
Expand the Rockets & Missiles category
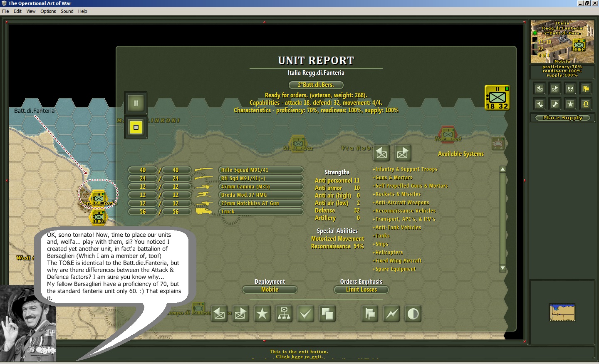pos(396,194)
